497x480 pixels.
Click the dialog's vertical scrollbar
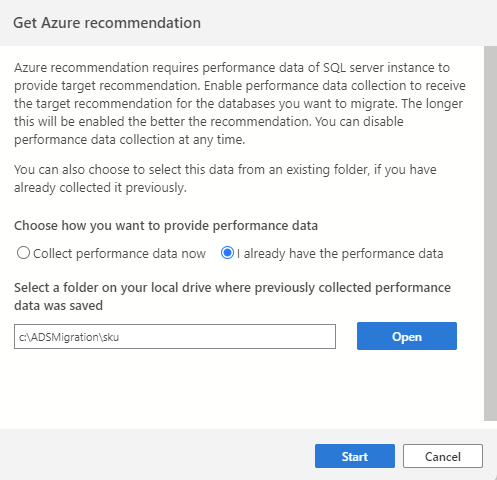(490, 233)
